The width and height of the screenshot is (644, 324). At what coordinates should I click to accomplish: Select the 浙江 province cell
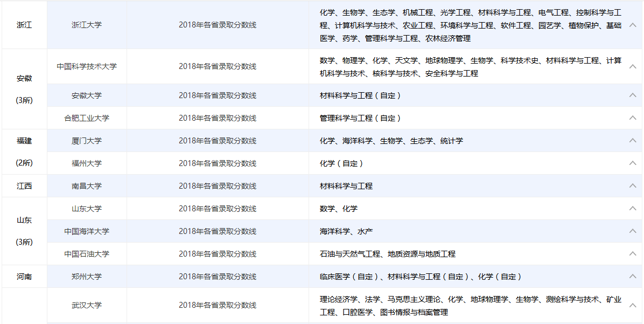24,25
